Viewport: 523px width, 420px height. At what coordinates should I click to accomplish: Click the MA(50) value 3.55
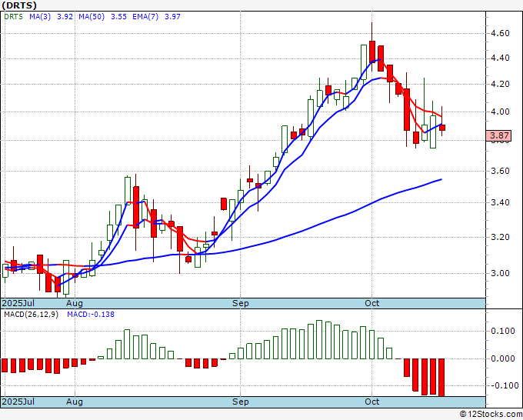118,17
